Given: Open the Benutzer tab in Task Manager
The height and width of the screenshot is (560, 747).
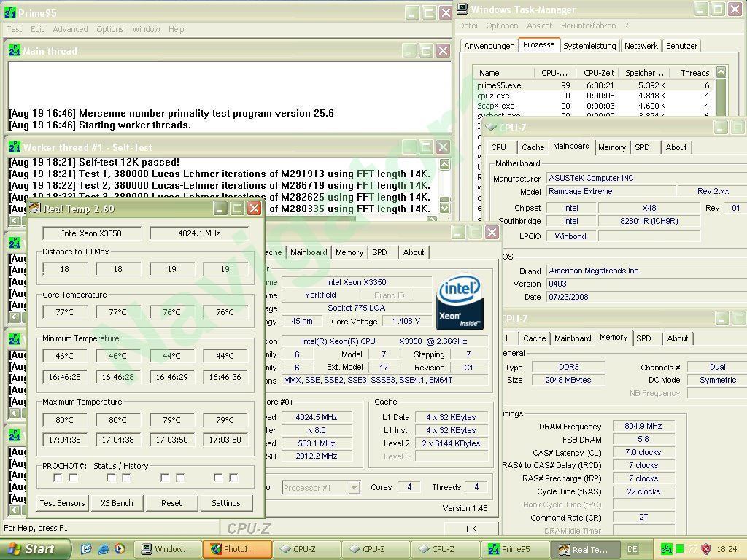Looking at the screenshot, I should (681, 46).
